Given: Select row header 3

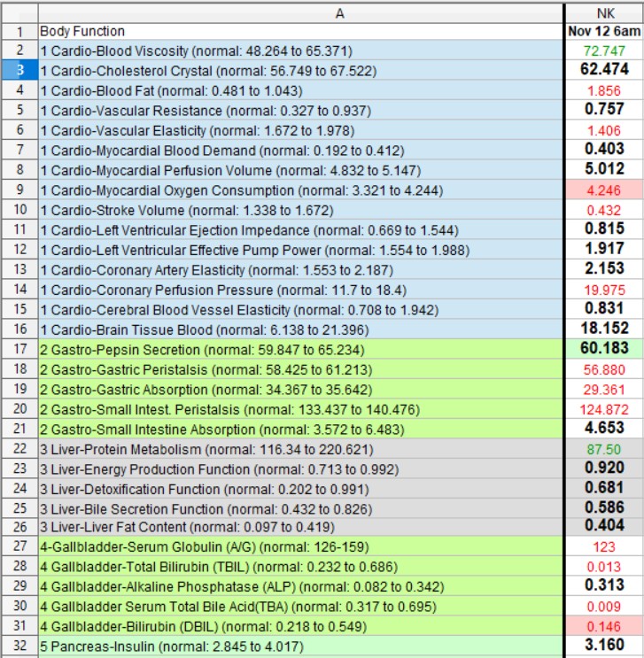Looking at the screenshot, I should (19, 71).
